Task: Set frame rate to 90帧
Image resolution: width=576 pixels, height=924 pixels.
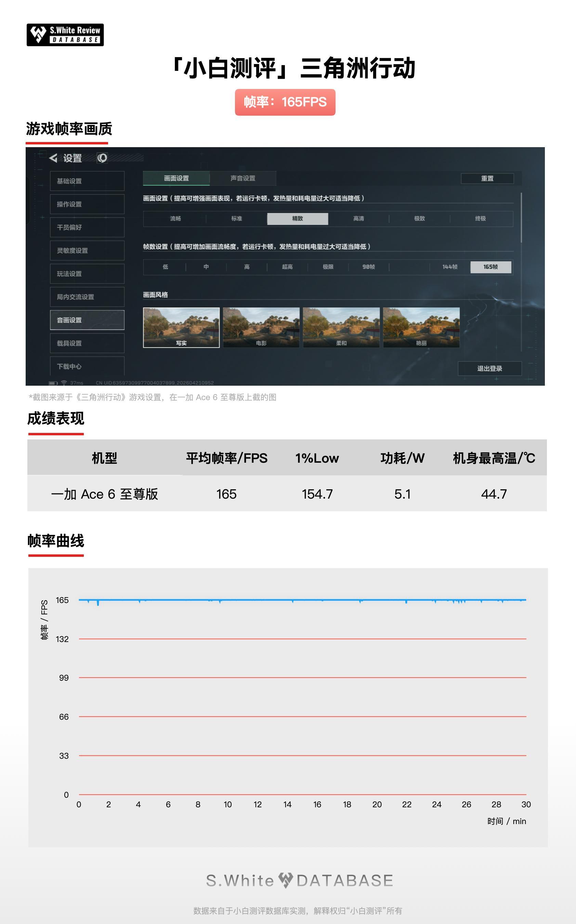Action: [369, 267]
